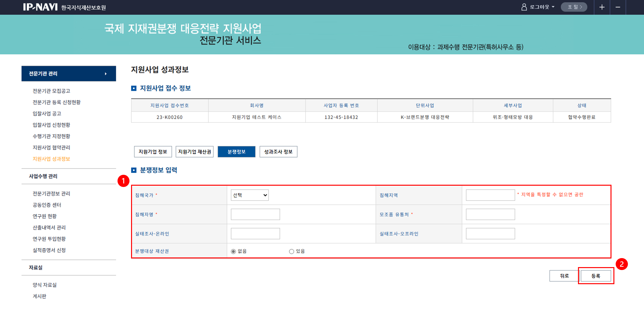The height and width of the screenshot is (317, 644).
Task: Click the plus zoom-in icon
Action: point(602,7)
